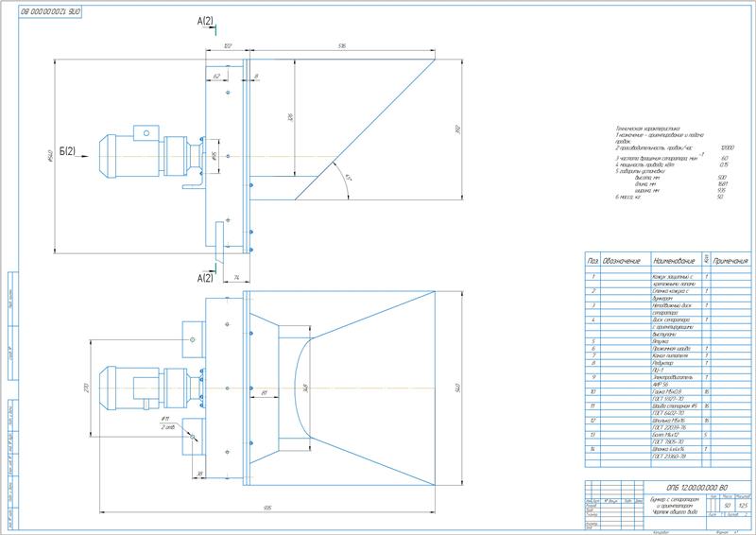
Task: Click the '270' mounting hole spacing dimension
Action: pos(86,388)
